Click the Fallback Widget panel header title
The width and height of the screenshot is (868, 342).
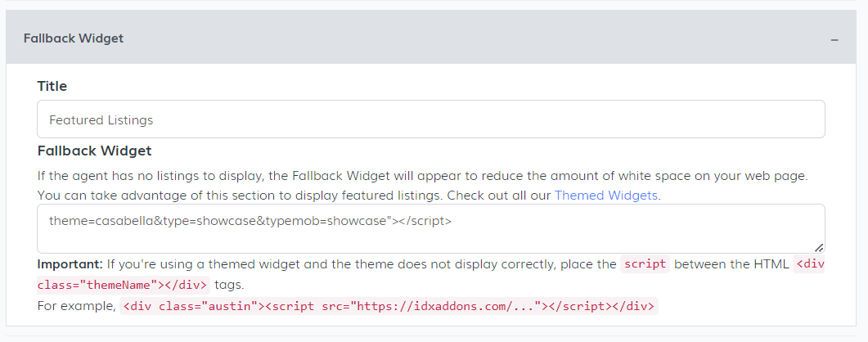(74, 38)
